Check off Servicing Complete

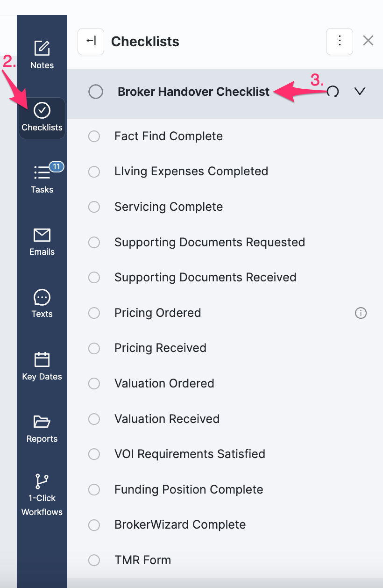tap(94, 207)
